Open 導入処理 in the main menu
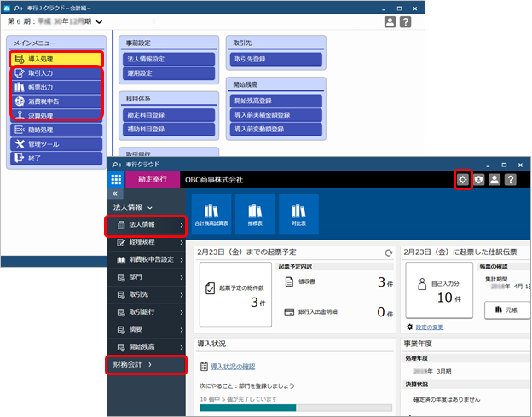Viewport: 532px width, 417px height. tap(56, 59)
